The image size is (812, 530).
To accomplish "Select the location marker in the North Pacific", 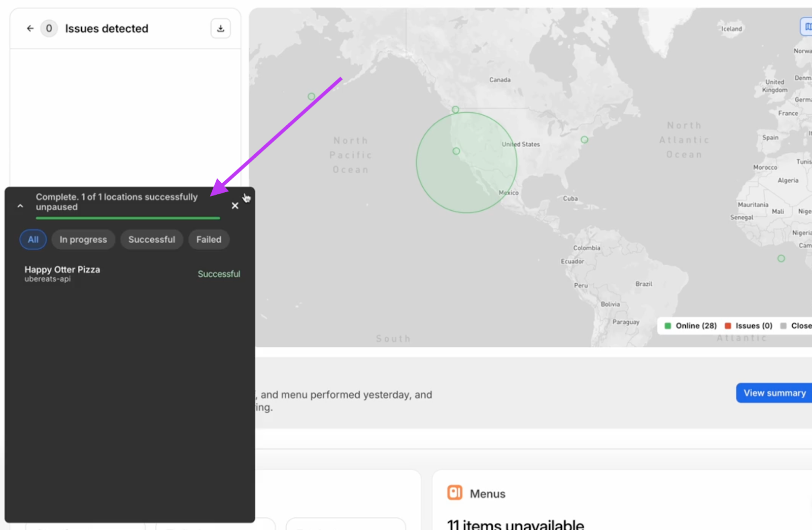I will pyautogui.click(x=311, y=96).
